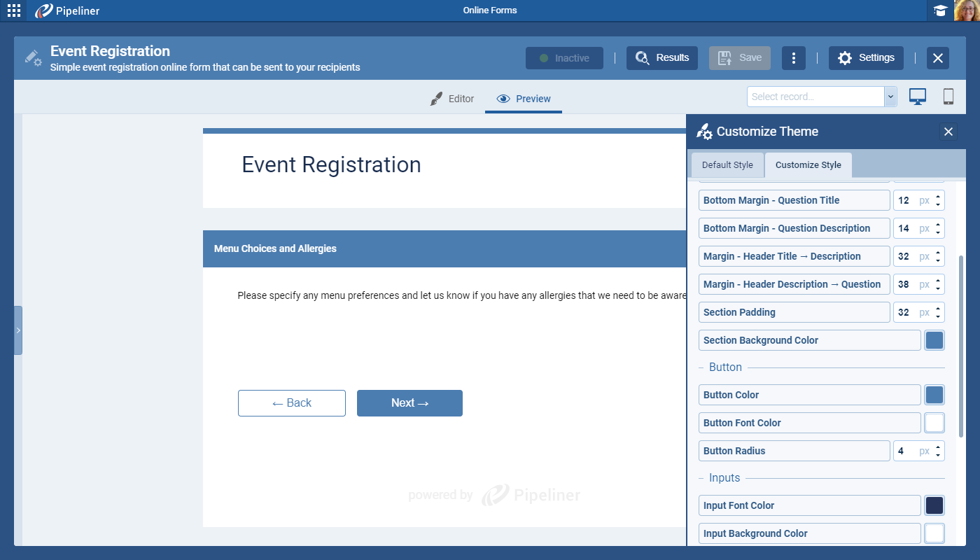Viewport: 980px width, 560px height.
Task: Click the form edit icon beside title
Action: tap(33, 58)
